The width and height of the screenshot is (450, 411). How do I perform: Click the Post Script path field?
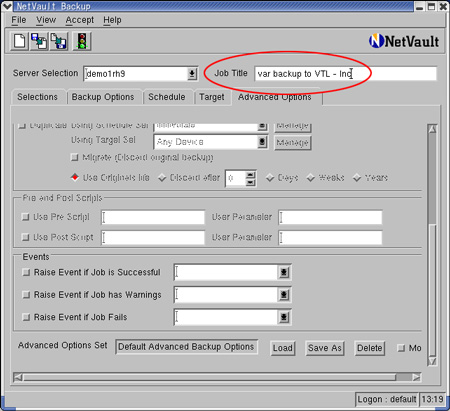click(x=153, y=238)
